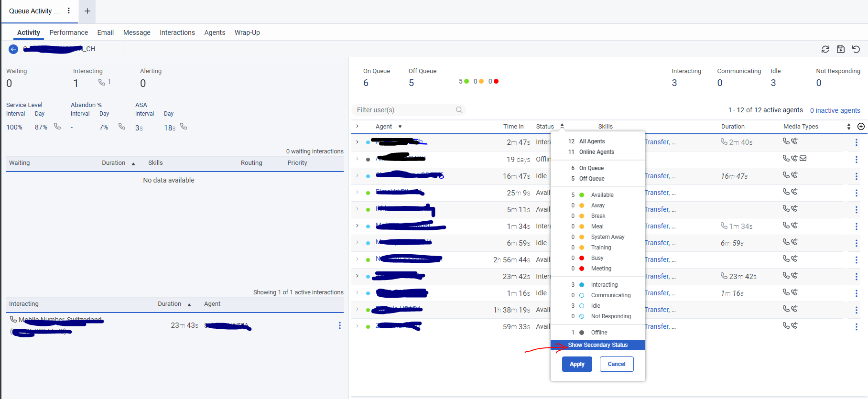Select the Offline status filter option
The image size is (868, 399).
tap(599, 333)
